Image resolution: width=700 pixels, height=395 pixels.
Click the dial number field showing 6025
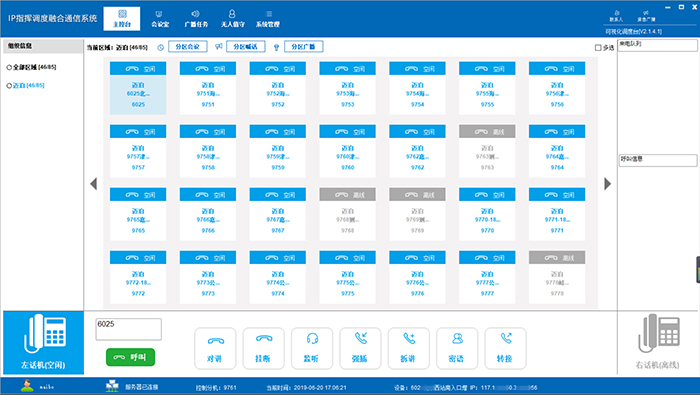pyautogui.click(x=129, y=329)
